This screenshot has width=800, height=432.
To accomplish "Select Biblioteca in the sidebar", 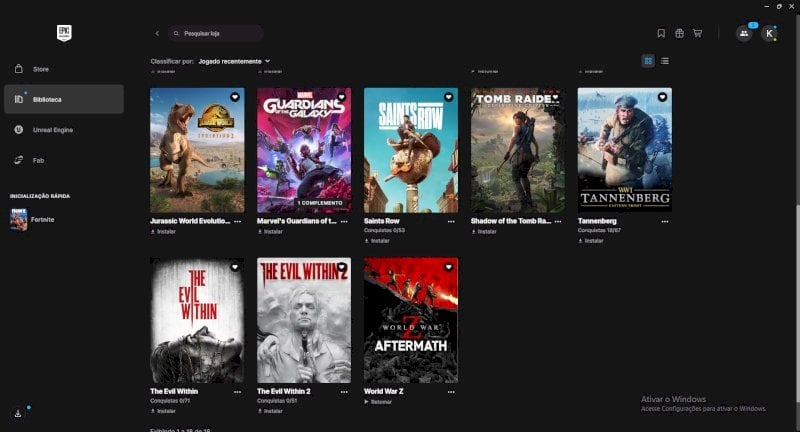I will 64,99.
